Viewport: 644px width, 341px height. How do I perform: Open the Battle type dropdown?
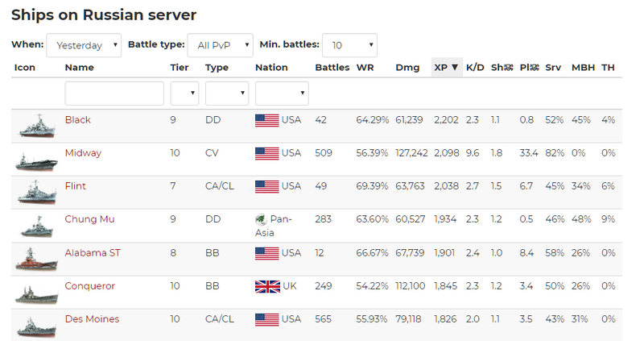pyautogui.click(x=220, y=45)
